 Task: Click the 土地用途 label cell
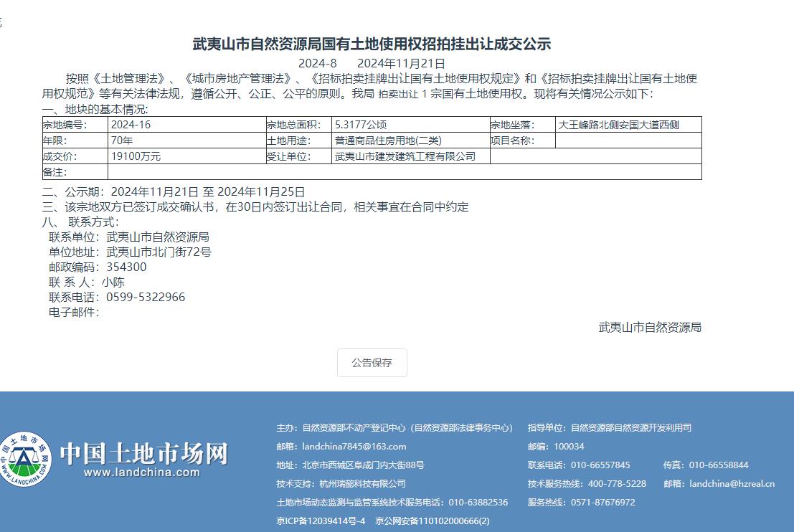(x=299, y=141)
